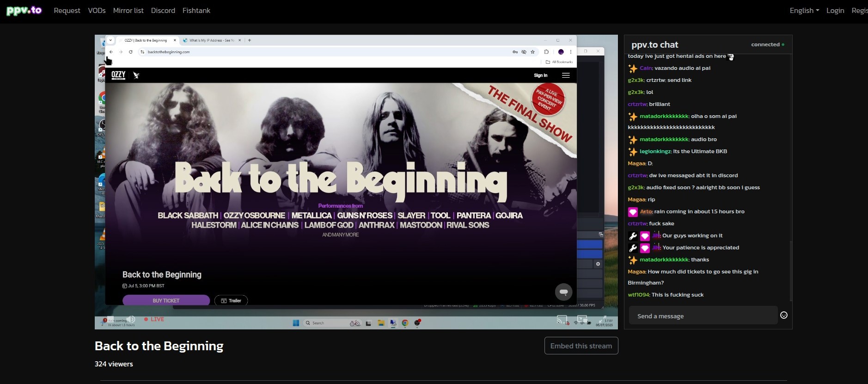
Task: Close the 'What Is My IP Address' tab
Action: pos(239,40)
